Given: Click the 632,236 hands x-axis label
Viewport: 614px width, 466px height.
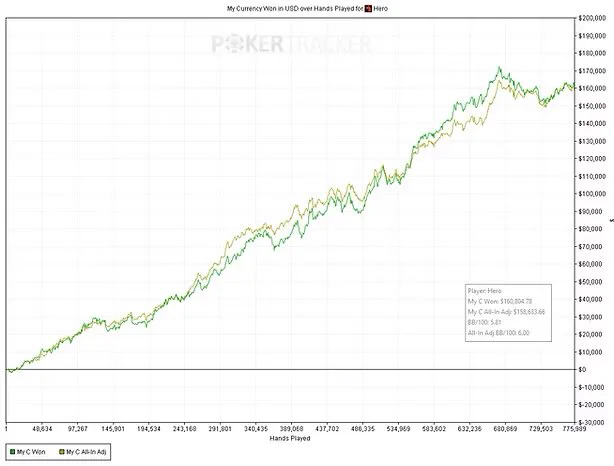Looking at the screenshot, I should click(x=470, y=429).
